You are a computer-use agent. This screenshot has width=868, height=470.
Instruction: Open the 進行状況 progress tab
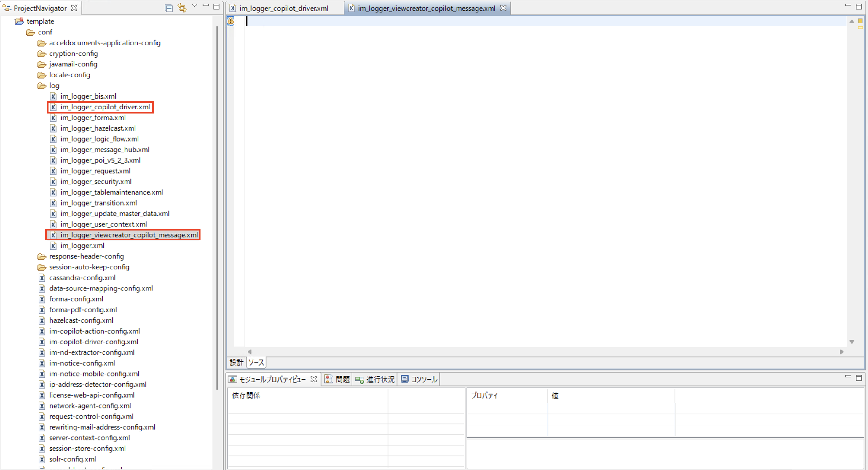[x=375, y=380]
